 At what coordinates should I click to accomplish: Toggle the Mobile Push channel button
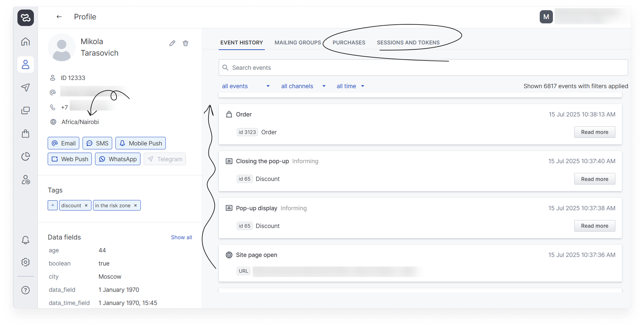point(140,143)
